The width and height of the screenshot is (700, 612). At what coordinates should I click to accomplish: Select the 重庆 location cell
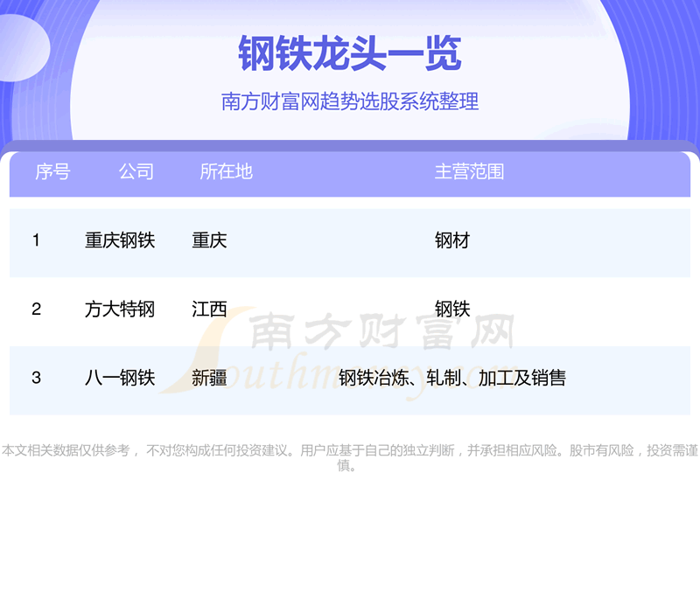pyautogui.click(x=209, y=240)
